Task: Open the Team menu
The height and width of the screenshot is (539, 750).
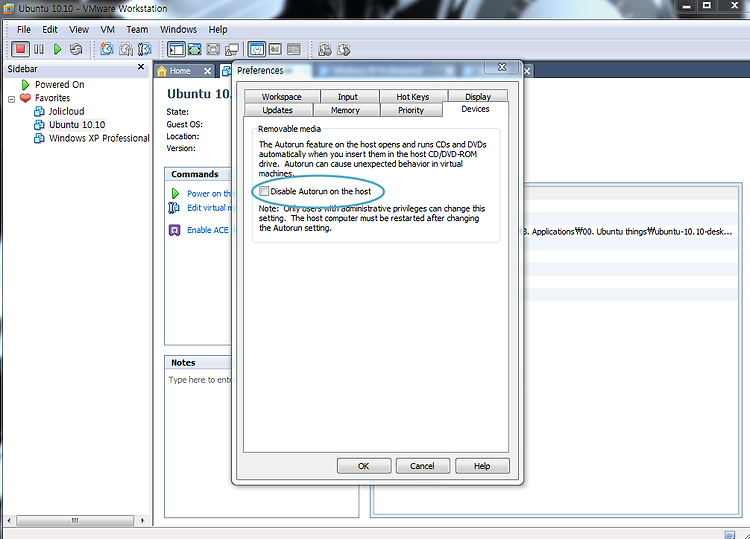Action: coord(137,30)
